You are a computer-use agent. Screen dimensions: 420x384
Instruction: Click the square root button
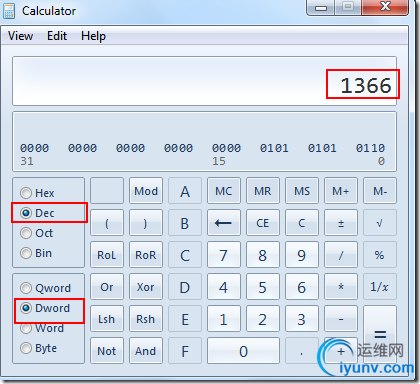(380, 223)
